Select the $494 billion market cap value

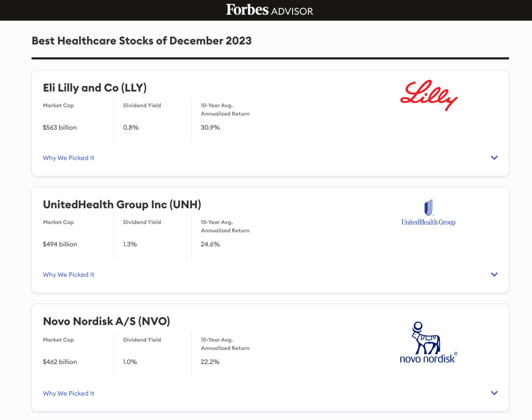(x=60, y=244)
